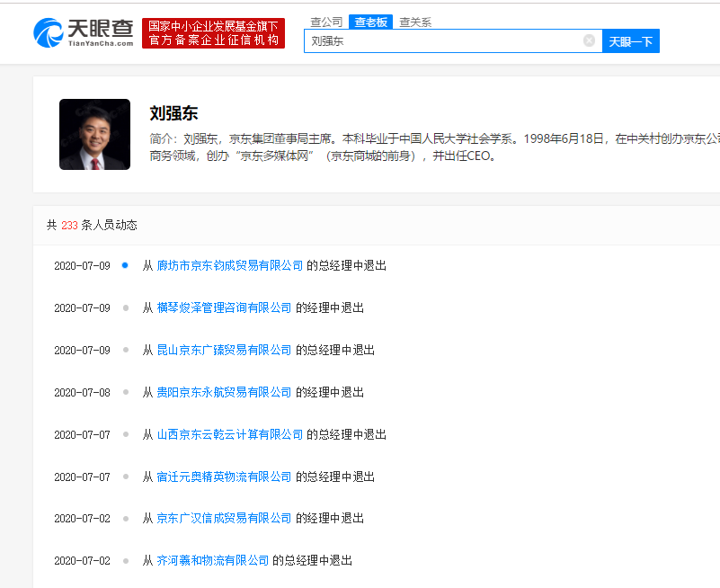Click the timeline dot beside 横琴竣泽管理咨询
Screen dimensions: 720x588
click(126, 307)
